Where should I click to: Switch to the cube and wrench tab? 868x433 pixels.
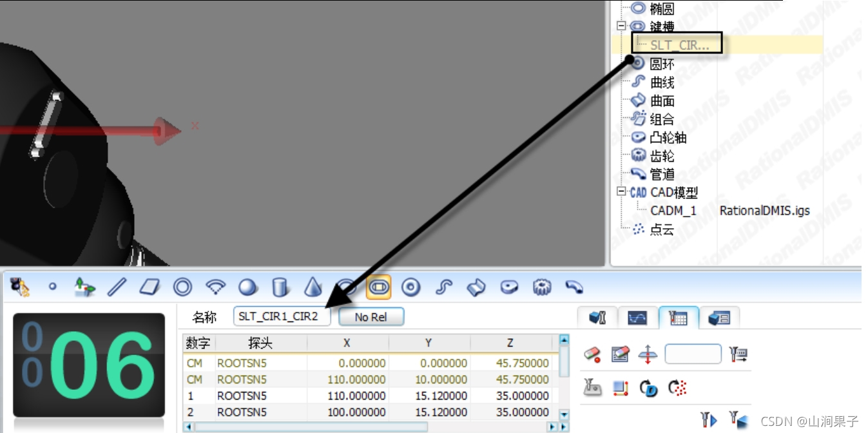598,318
